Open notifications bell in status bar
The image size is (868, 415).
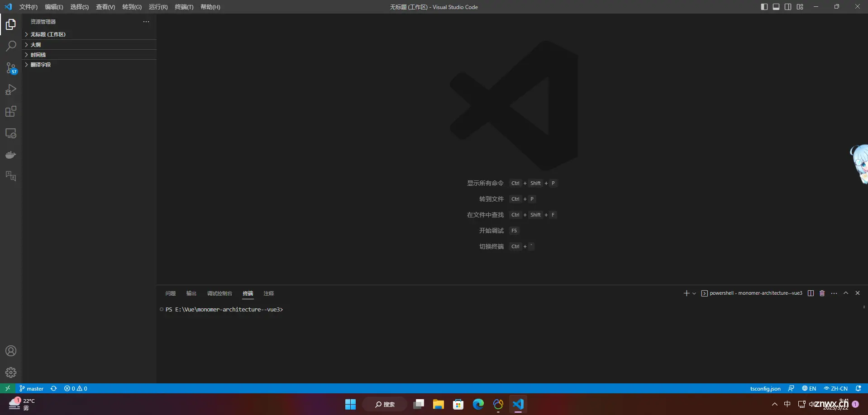tap(858, 388)
